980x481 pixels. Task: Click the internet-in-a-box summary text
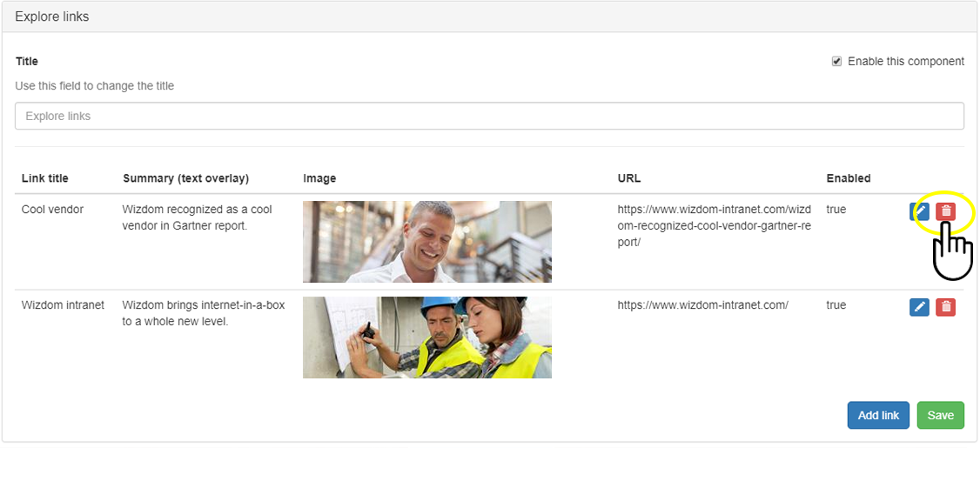(203, 313)
